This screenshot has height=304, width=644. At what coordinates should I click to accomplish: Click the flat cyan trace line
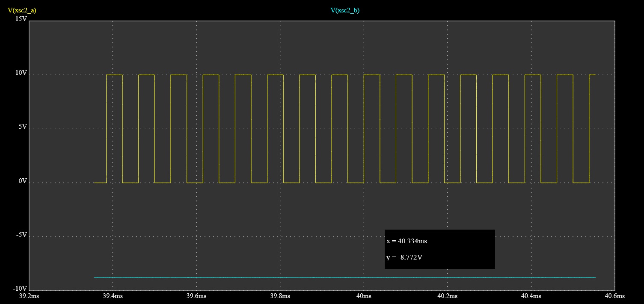coord(300,277)
